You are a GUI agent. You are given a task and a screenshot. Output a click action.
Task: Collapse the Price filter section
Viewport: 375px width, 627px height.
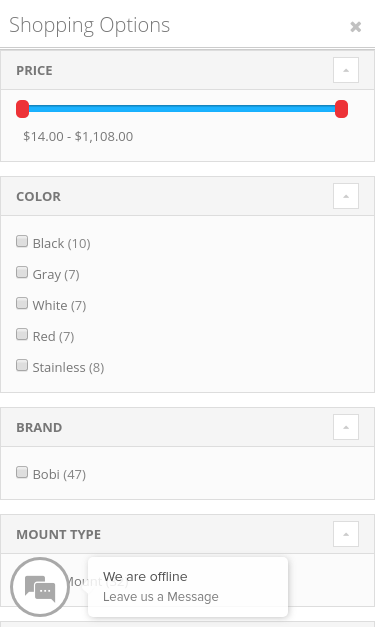346,70
